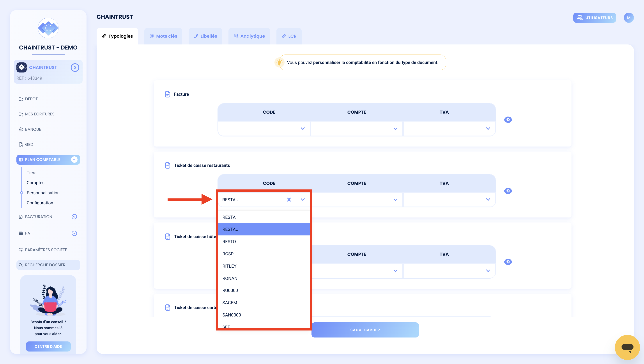Open Personnalisation under Plan comptable
Viewport: 644px width, 364px height.
(43, 193)
